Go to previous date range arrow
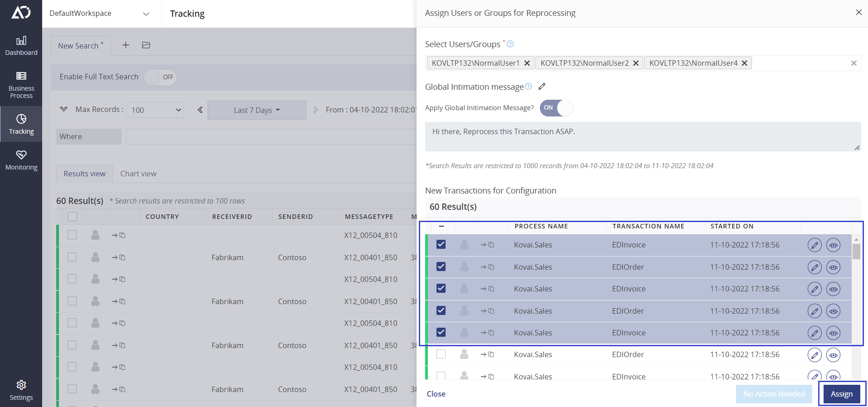The height and width of the screenshot is (407, 868). 200,110
